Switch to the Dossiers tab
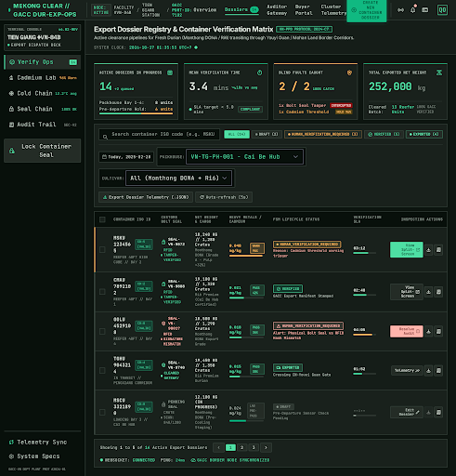Viewport: 456px width, 476px height. 241,10
